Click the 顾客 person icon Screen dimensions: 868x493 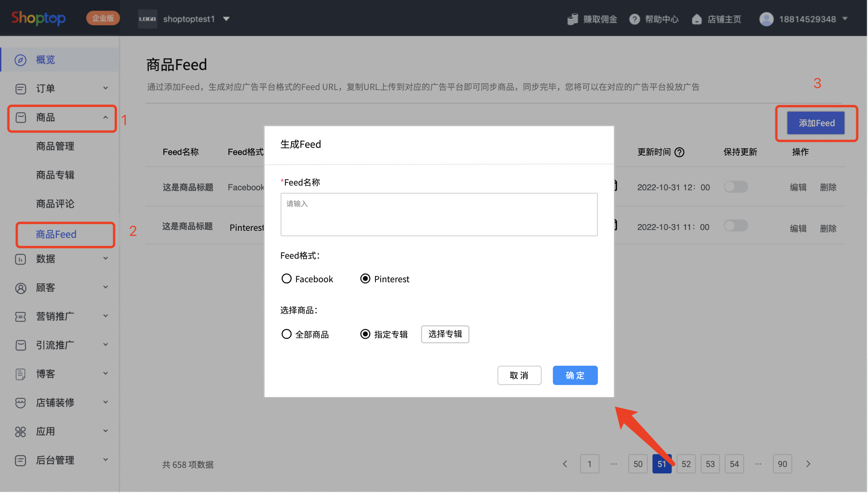click(x=20, y=288)
